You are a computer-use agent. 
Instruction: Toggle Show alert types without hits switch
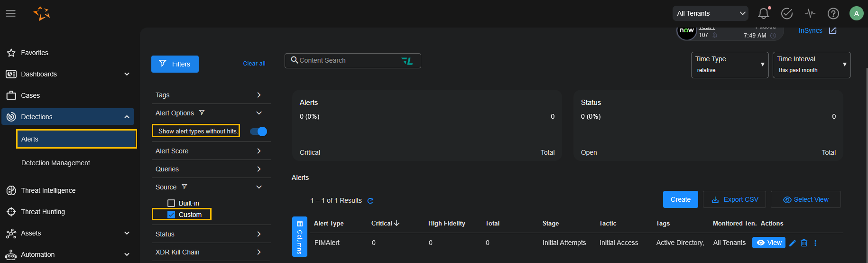tap(259, 131)
